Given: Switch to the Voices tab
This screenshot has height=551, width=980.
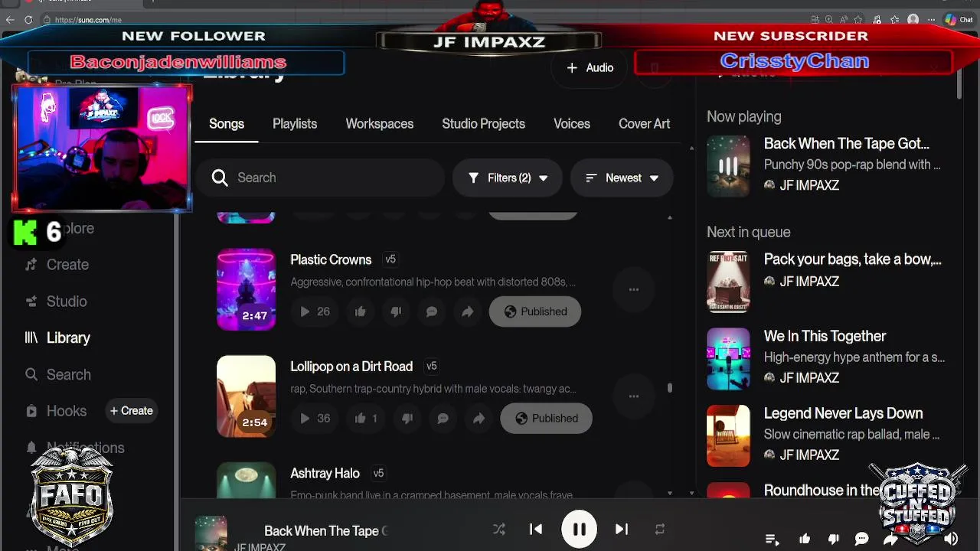Looking at the screenshot, I should 572,124.
